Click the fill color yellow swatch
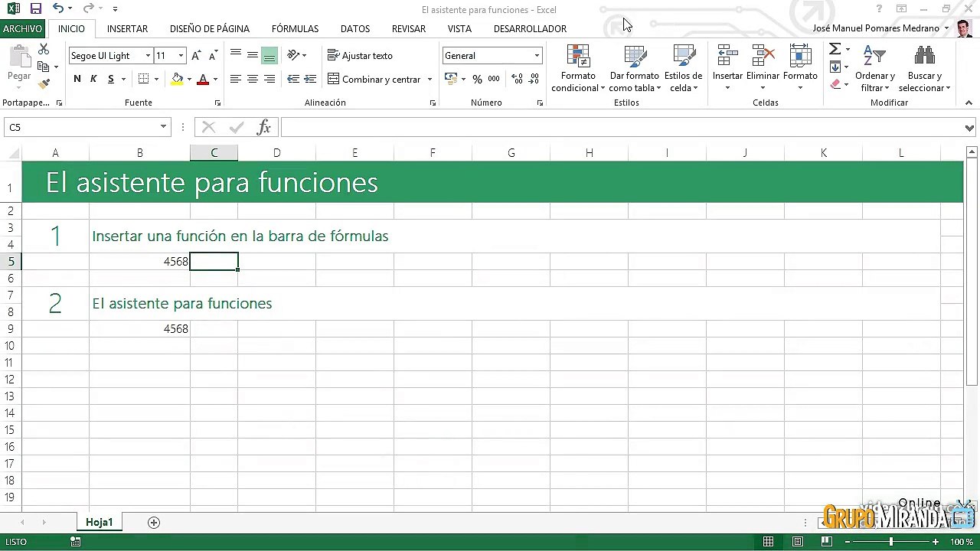 178,79
